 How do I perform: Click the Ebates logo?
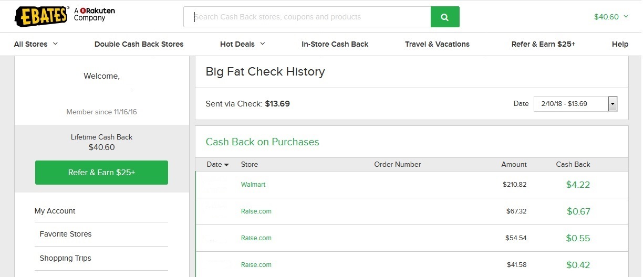point(42,17)
